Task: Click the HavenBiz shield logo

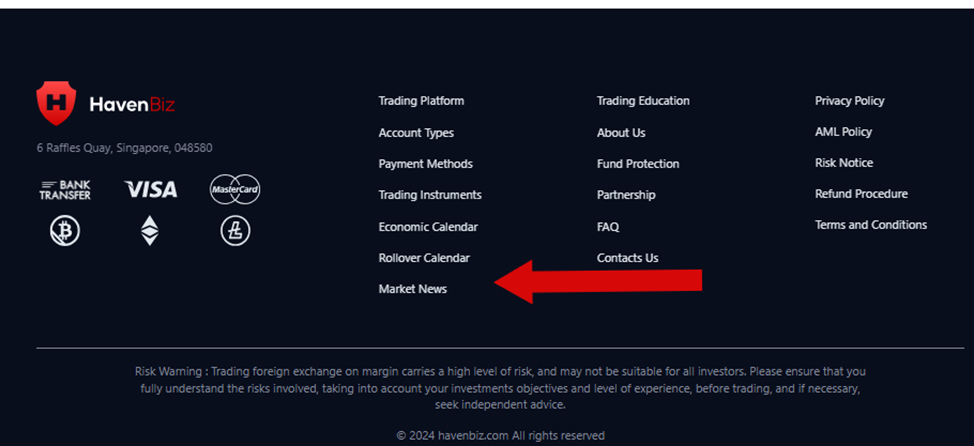Action: pos(56,103)
